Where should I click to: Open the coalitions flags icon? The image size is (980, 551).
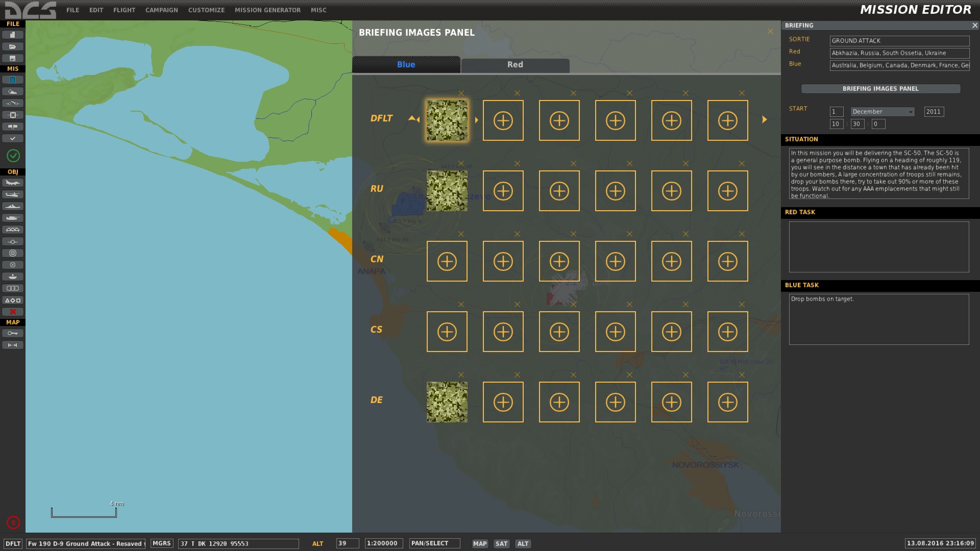13,127
